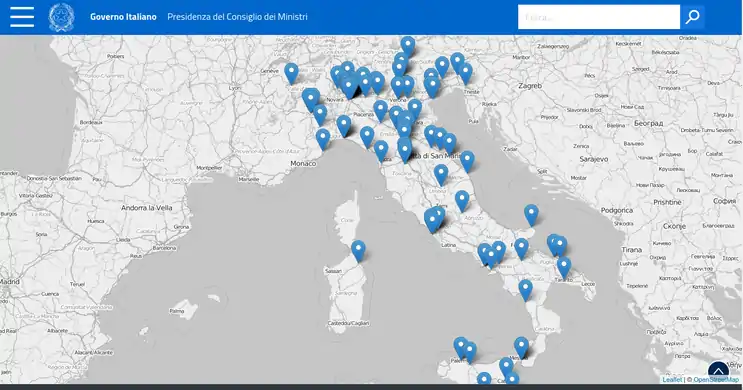Viewport: 743px width, 390px height.
Task: Select the map marker on Sardinia
Action: (358, 251)
